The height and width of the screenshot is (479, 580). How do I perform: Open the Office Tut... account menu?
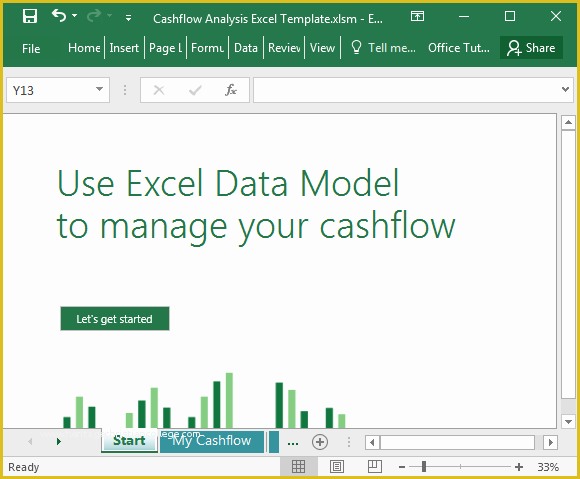click(459, 48)
